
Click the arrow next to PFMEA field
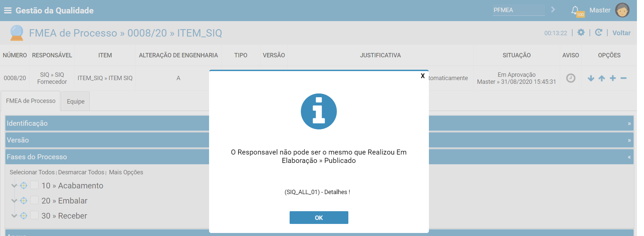click(553, 10)
